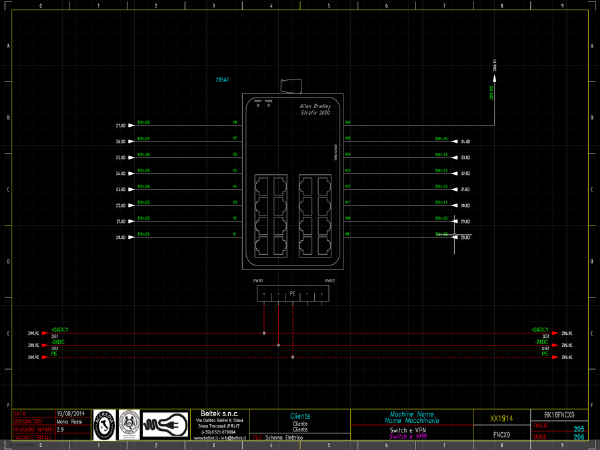Select the FNC09 text in title block

coord(502,435)
